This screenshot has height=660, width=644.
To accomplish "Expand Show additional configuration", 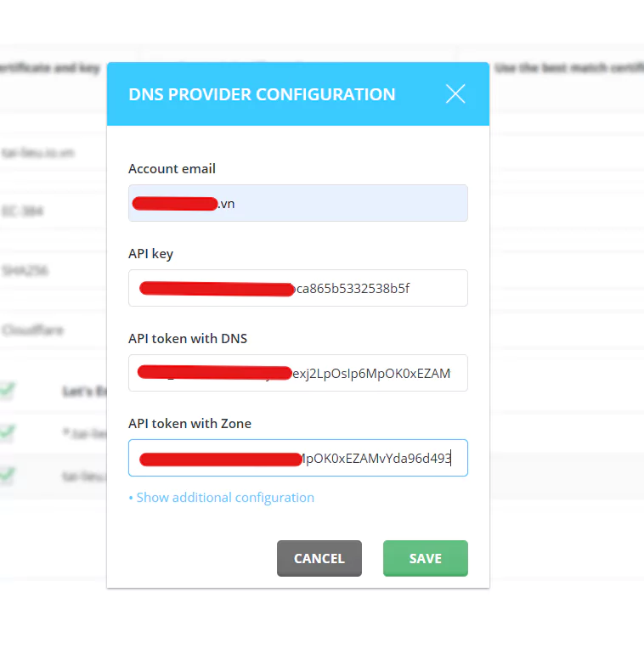I will tap(224, 498).
